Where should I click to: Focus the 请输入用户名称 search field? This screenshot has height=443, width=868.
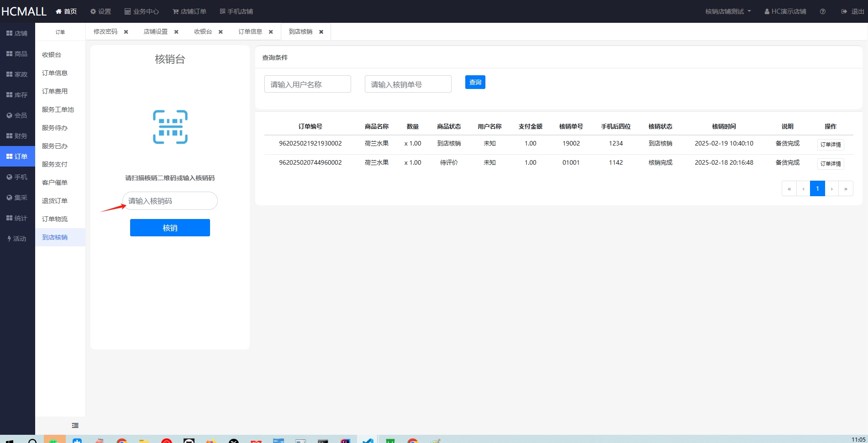308,84
